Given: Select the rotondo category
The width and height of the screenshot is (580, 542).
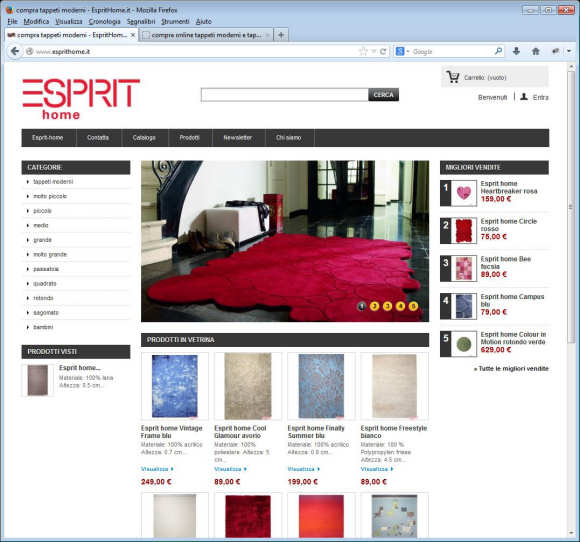Looking at the screenshot, I should click(x=43, y=298).
